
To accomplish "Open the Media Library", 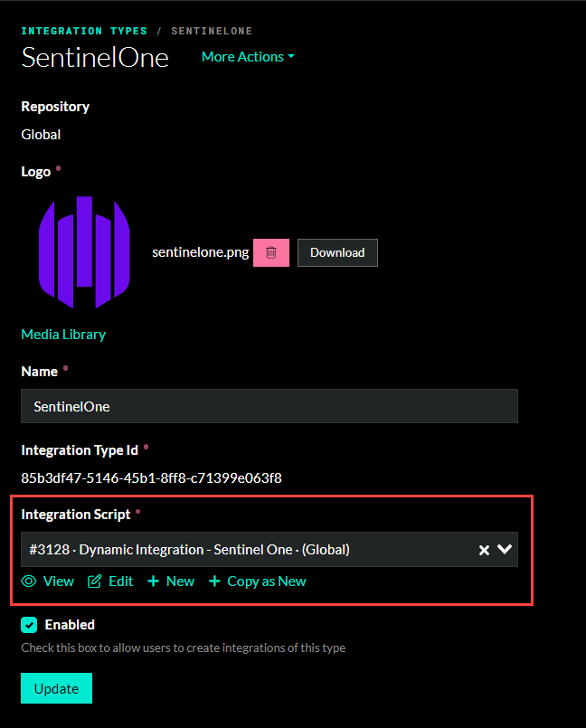I will [62, 335].
